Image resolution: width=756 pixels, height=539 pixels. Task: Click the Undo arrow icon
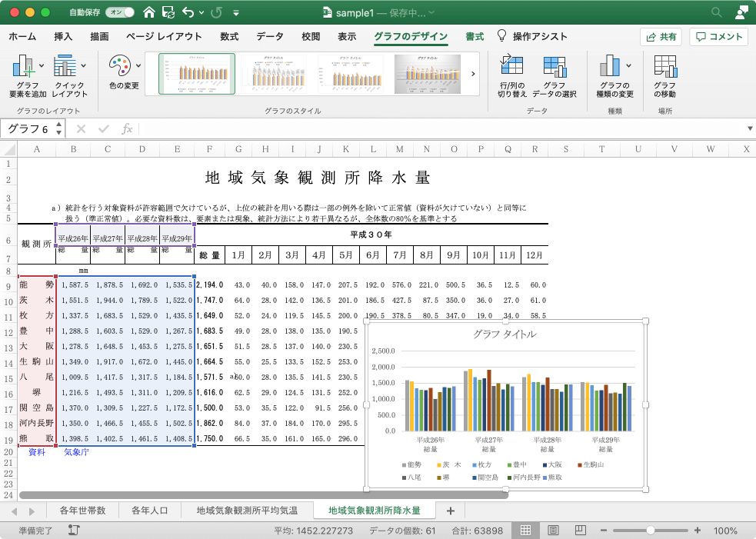(188, 12)
